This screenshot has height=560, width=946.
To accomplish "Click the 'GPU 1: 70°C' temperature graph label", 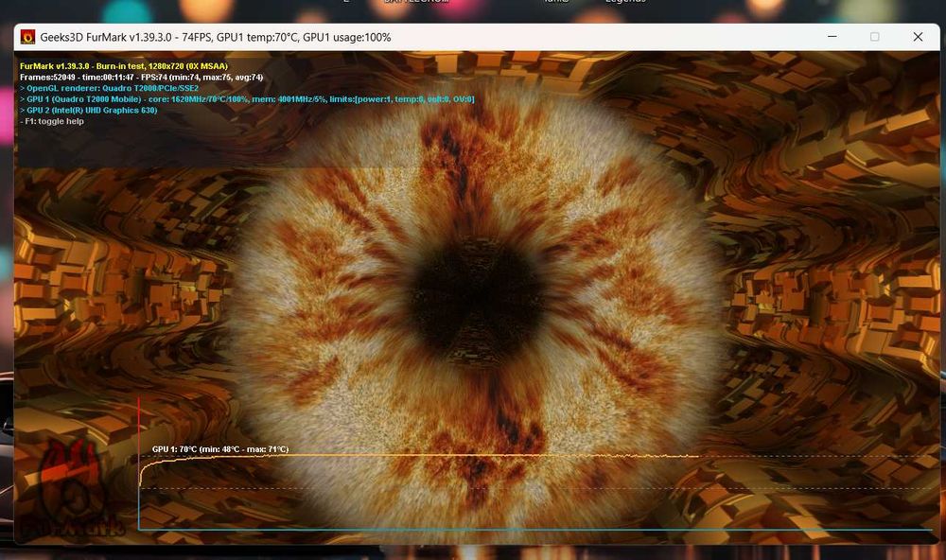I will (x=220, y=449).
